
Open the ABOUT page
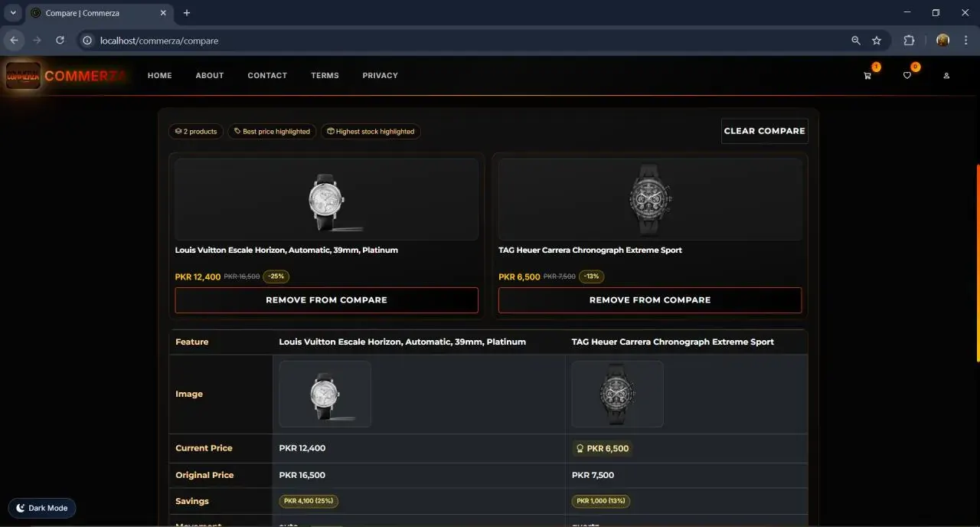click(x=210, y=76)
